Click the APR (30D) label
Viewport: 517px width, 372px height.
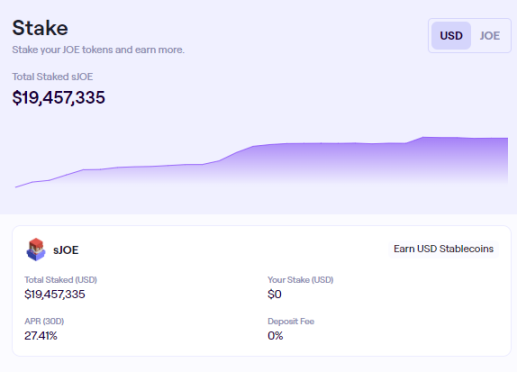point(44,321)
